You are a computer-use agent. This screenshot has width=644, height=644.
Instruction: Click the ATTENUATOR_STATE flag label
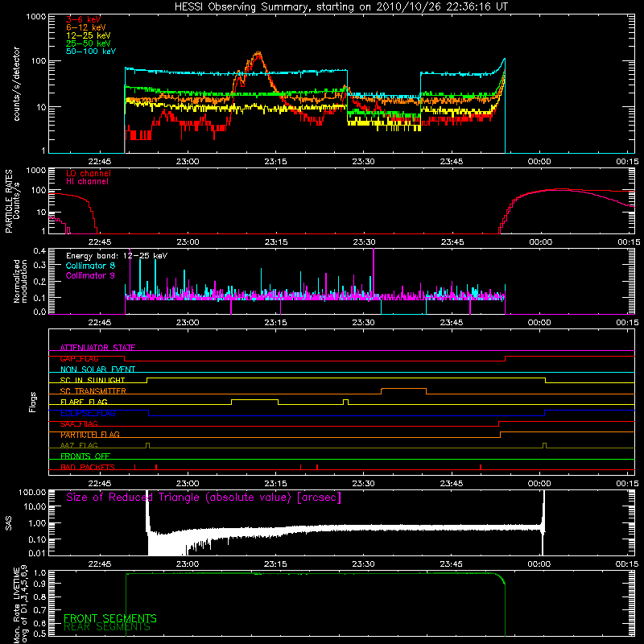pos(97,348)
